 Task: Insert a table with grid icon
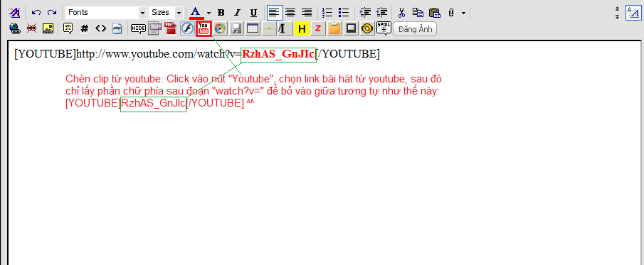253,28
